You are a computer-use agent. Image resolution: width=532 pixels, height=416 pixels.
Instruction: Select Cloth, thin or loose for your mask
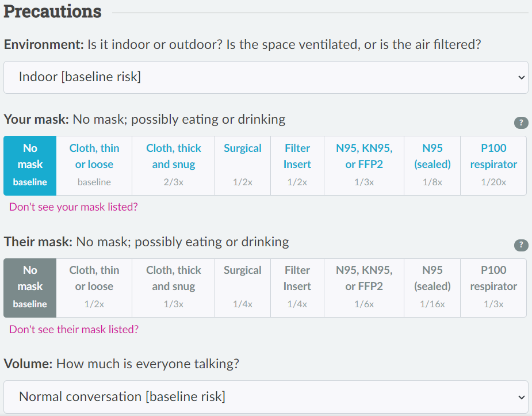coord(94,166)
